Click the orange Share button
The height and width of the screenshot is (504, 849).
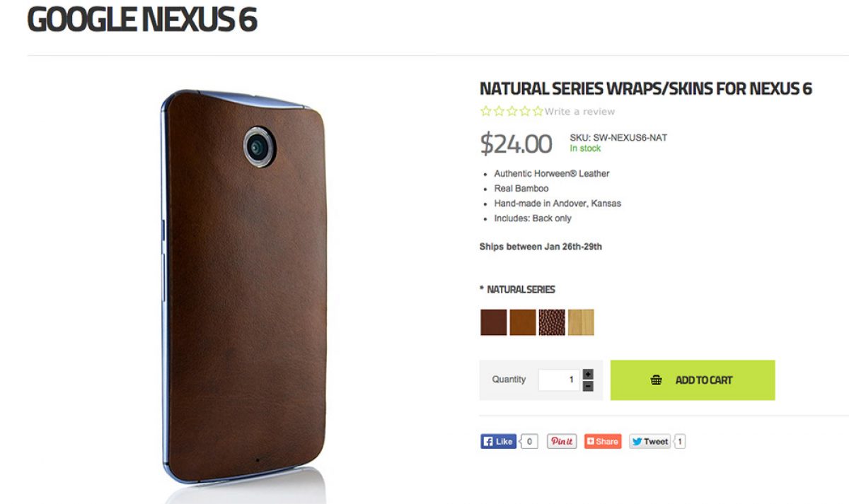pyautogui.click(x=603, y=441)
